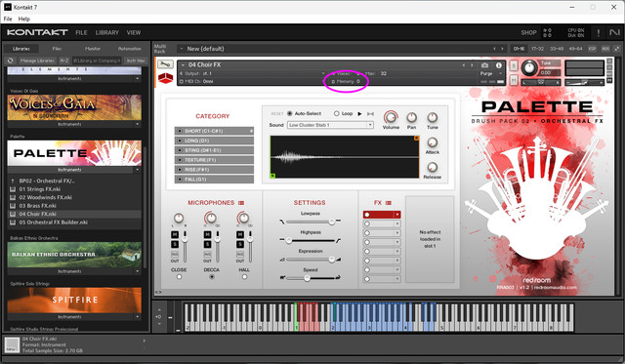Select the TEXTURE (F1) category

coord(214,160)
